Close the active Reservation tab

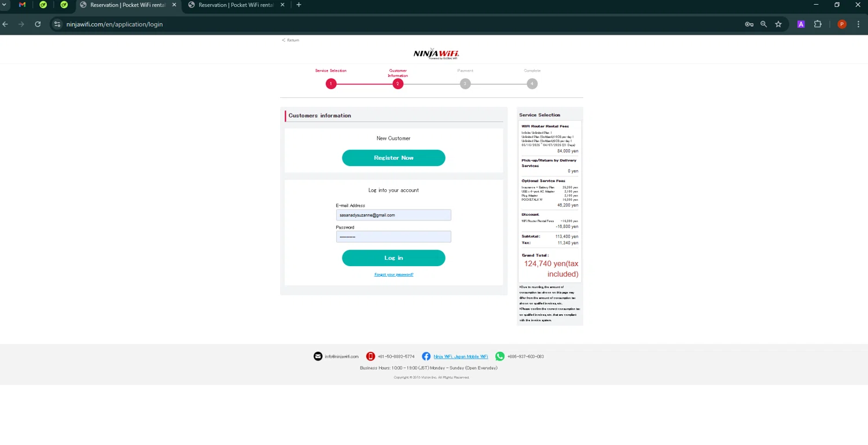click(175, 5)
